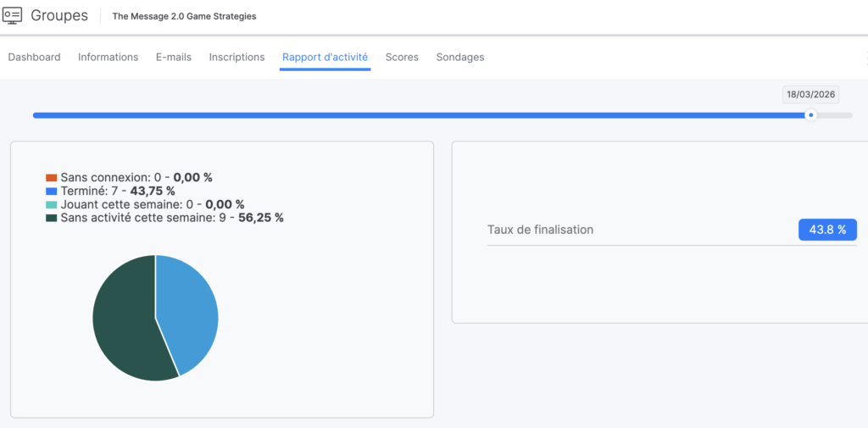868x428 pixels.
Task: Select The Message 2.0 Game Strategies title
Action: (184, 16)
